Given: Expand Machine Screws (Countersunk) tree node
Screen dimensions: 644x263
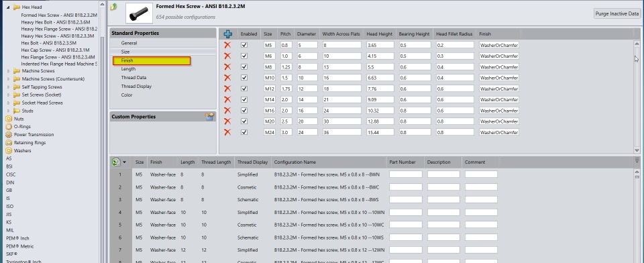Looking at the screenshot, I should point(8,79).
